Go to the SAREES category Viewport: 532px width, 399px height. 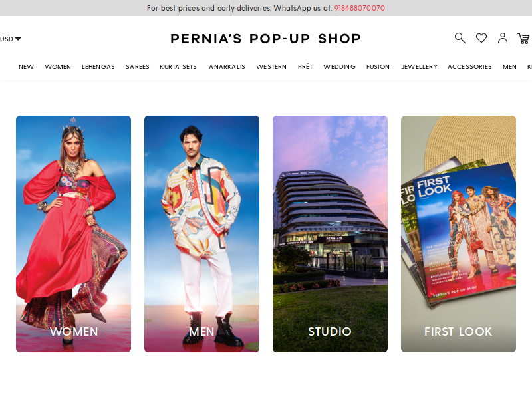138,67
